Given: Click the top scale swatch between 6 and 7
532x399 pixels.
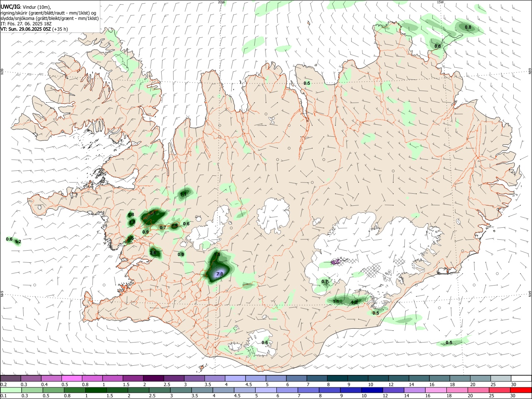Looking at the screenshot, I should coord(296,378).
